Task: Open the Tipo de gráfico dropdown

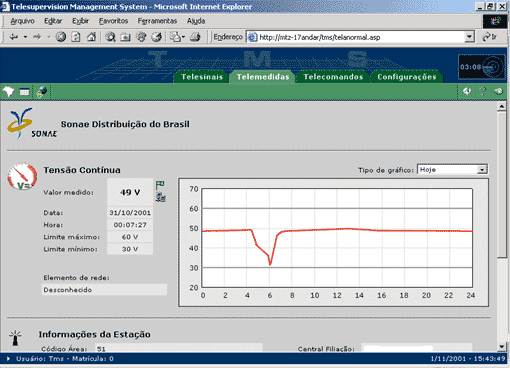Action: point(482,170)
